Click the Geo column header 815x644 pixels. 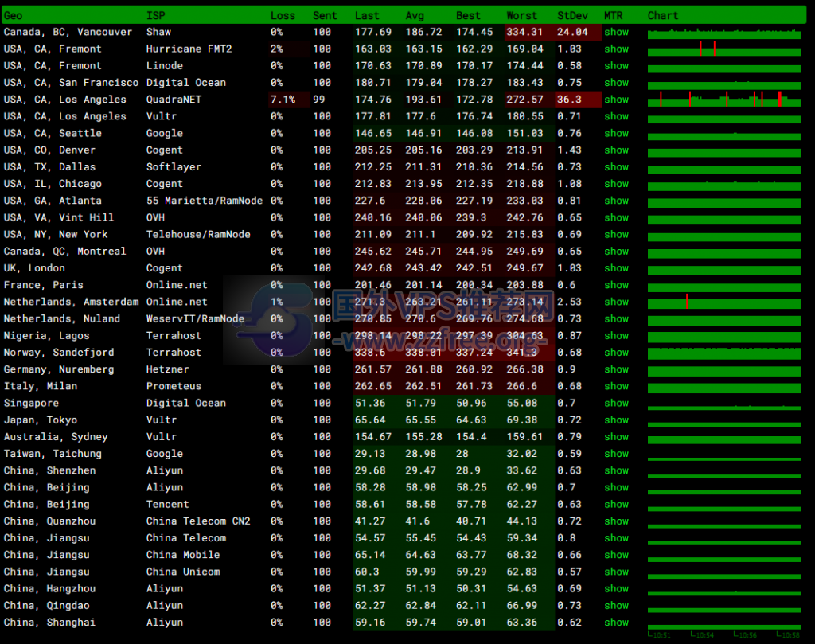pyautogui.click(x=13, y=16)
